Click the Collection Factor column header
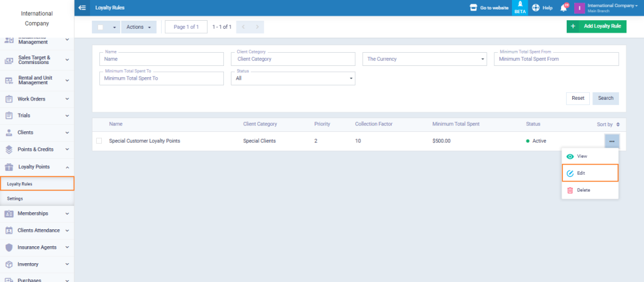644x282 pixels. (x=374, y=124)
